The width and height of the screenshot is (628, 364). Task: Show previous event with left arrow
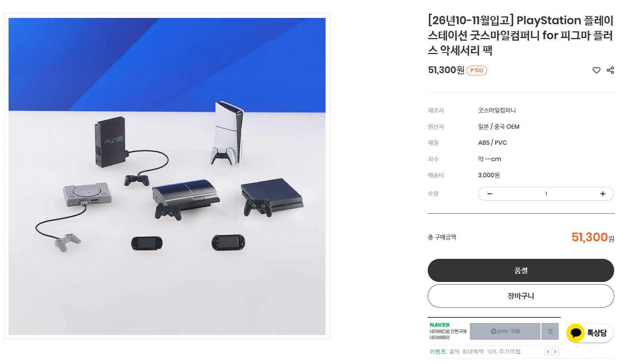point(548,352)
